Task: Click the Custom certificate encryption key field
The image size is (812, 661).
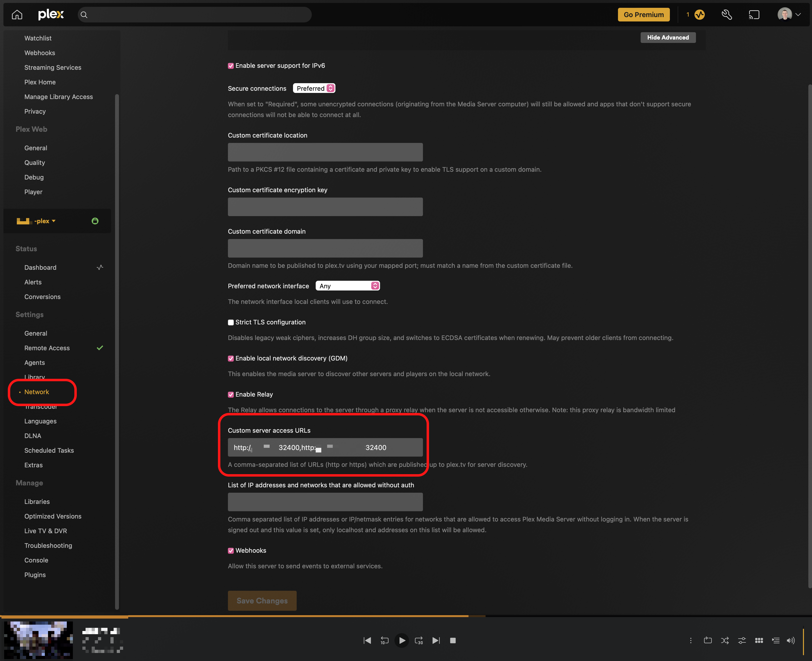Action: click(x=325, y=207)
